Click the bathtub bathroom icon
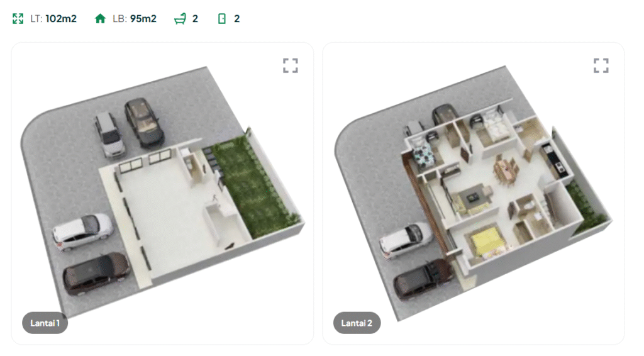Viewport: 644px width, 356px height. (180, 18)
